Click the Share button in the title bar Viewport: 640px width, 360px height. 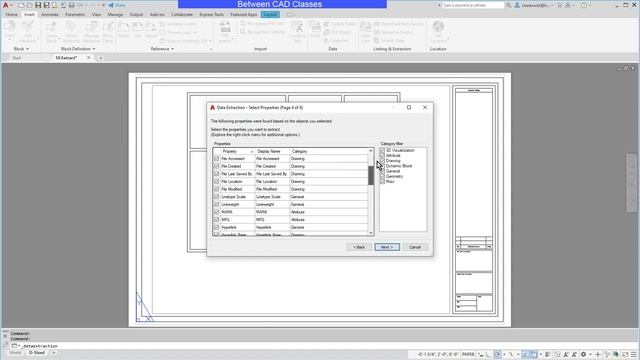point(117,5)
